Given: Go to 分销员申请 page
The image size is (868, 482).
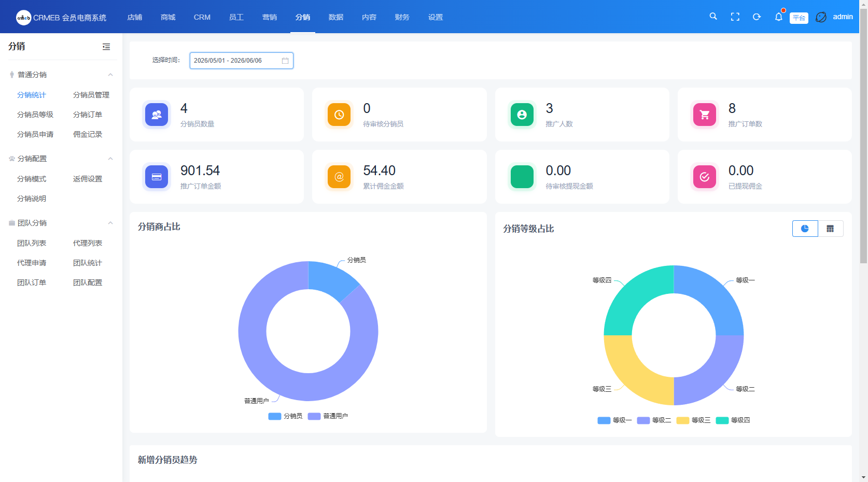Looking at the screenshot, I should (x=35, y=134).
